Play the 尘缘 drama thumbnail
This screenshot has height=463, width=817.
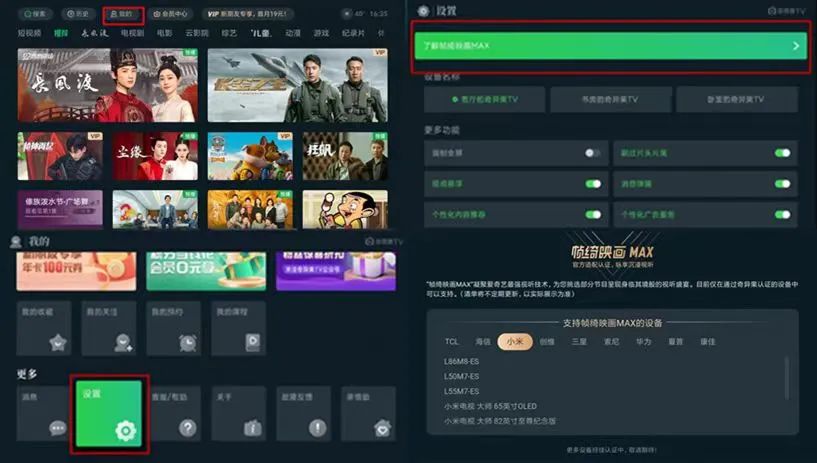tap(155, 156)
